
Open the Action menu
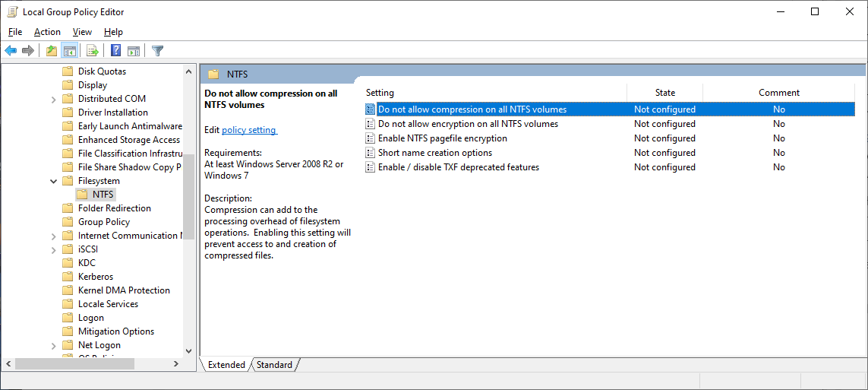pyautogui.click(x=47, y=32)
